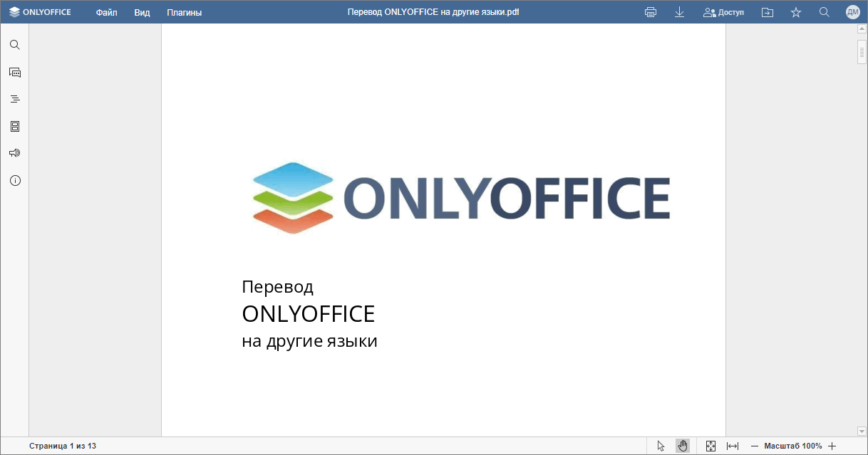Click the vertical scrollbar up arrow
The width and height of the screenshot is (868, 455).
(862, 29)
